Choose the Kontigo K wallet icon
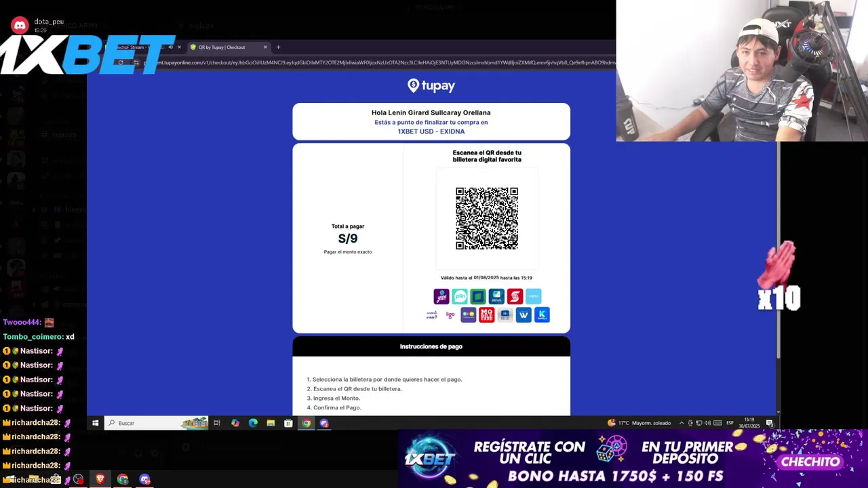Image resolution: width=868 pixels, height=488 pixels. point(542,314)
